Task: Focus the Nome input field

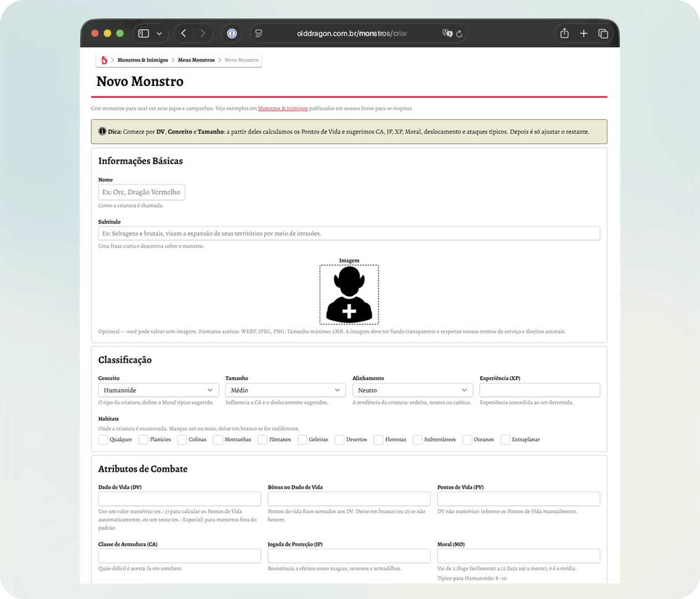Action: point(142,192)
